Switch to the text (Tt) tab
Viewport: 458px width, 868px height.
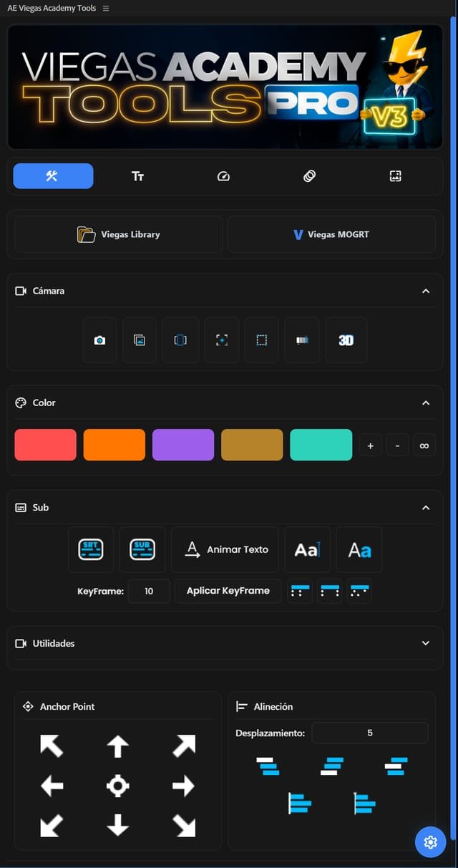[x=138, y=176]
